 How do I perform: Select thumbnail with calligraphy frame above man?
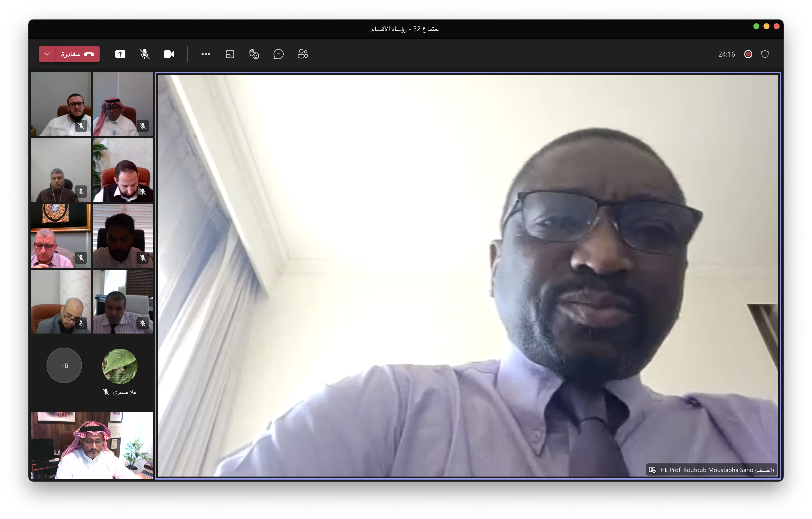tap(61, 235)
